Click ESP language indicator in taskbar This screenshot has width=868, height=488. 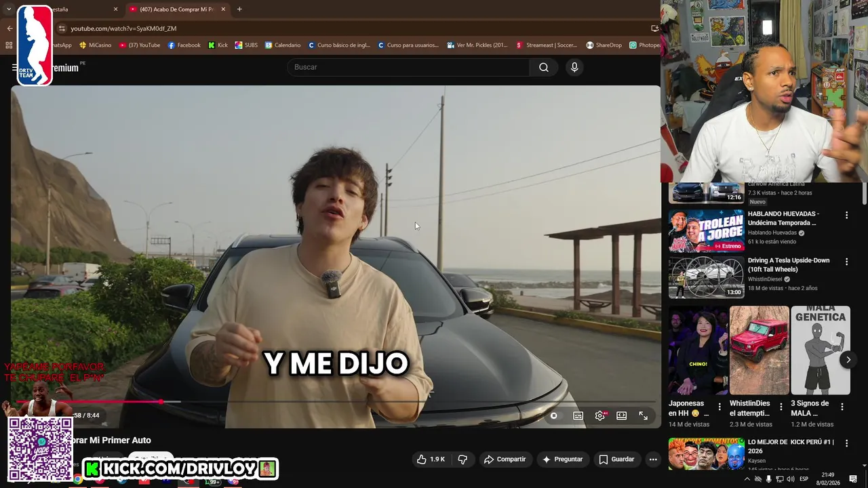[804, 479]
